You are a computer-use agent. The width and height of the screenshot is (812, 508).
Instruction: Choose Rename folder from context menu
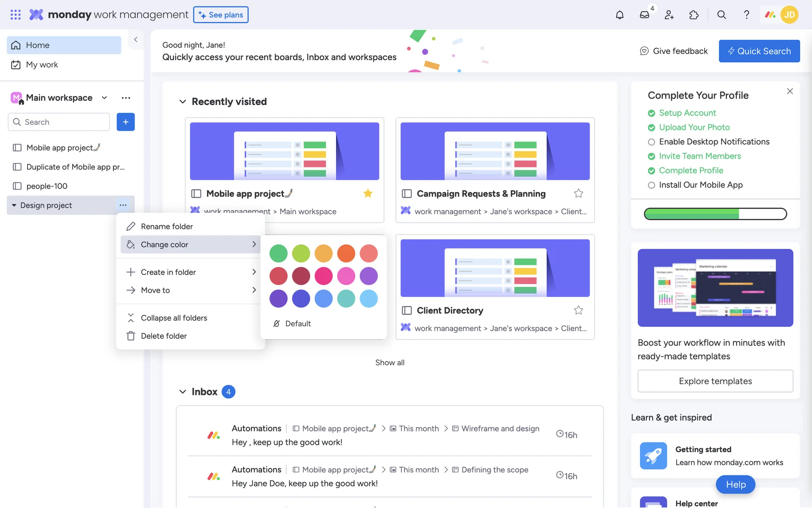click(167, 226)
